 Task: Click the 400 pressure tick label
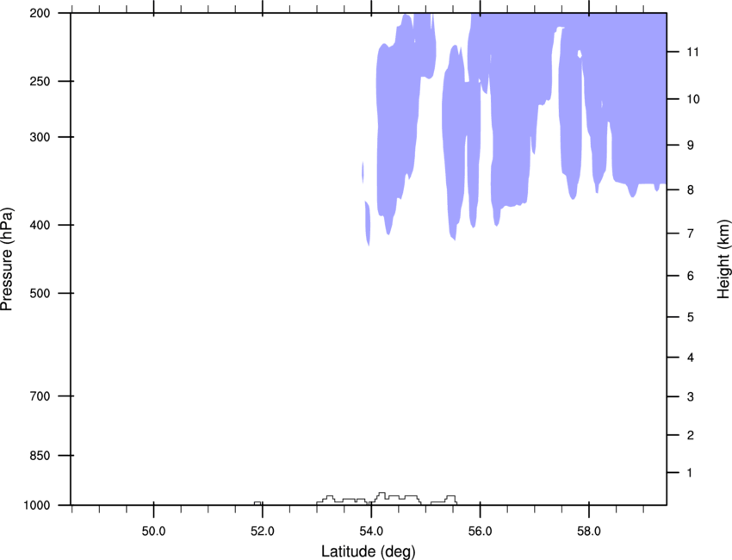40,225
